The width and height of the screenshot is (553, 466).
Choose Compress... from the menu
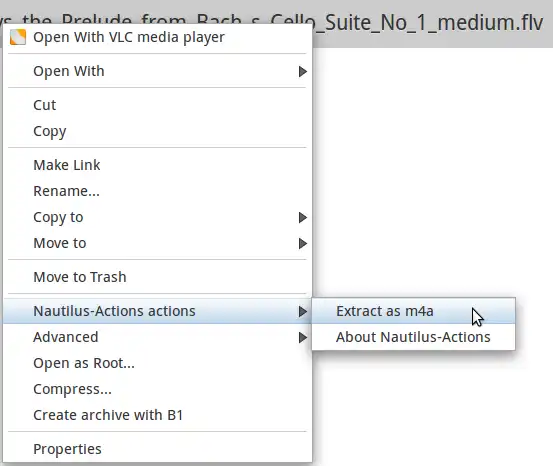pos(157,389)
